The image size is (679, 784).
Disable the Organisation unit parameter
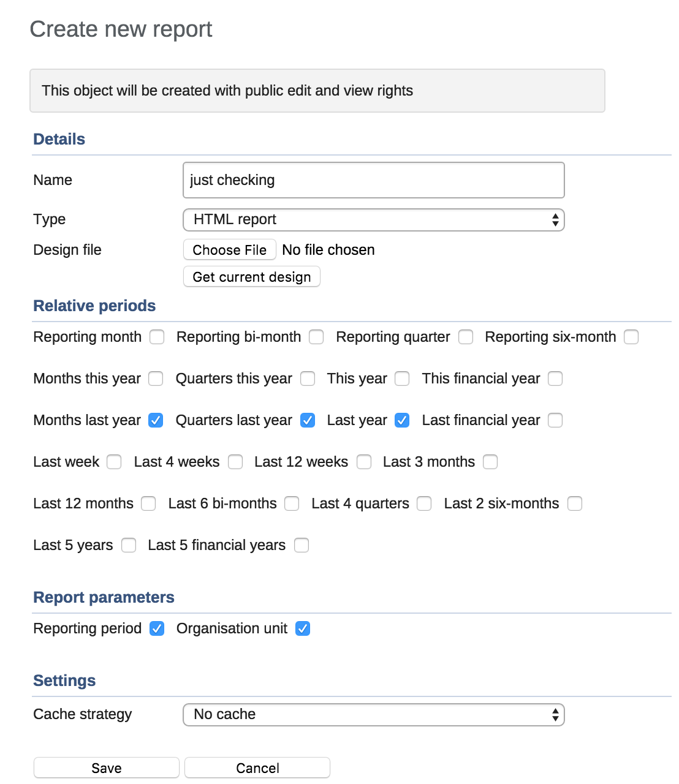tap(303, 628)
